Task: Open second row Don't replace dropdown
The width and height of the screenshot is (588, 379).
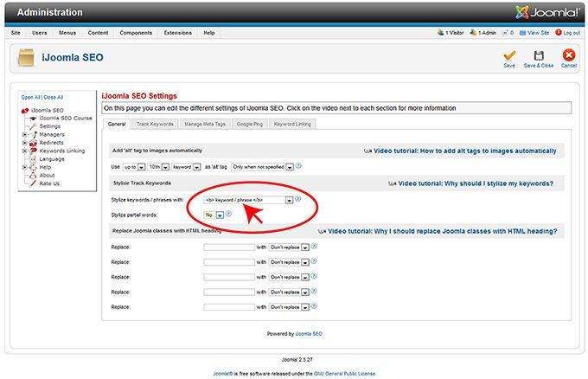Action: pyautogui.click(x=289, y=262)
